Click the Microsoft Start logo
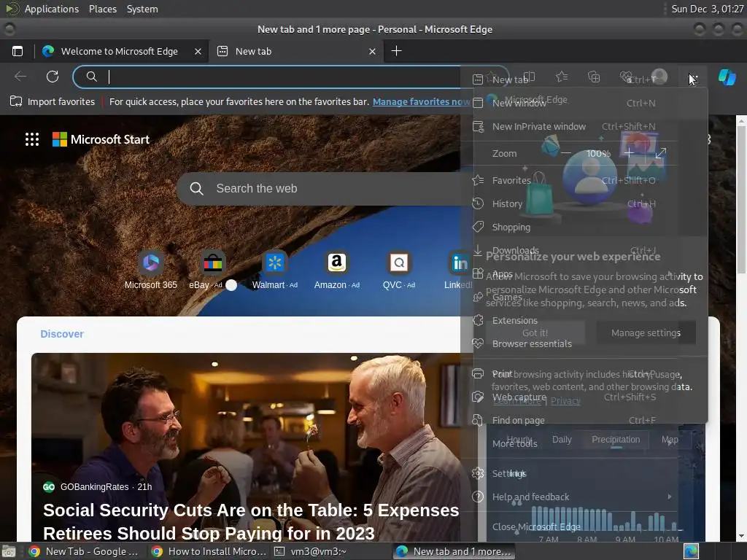Screen dimensions: 747x560 coord(101,139)
